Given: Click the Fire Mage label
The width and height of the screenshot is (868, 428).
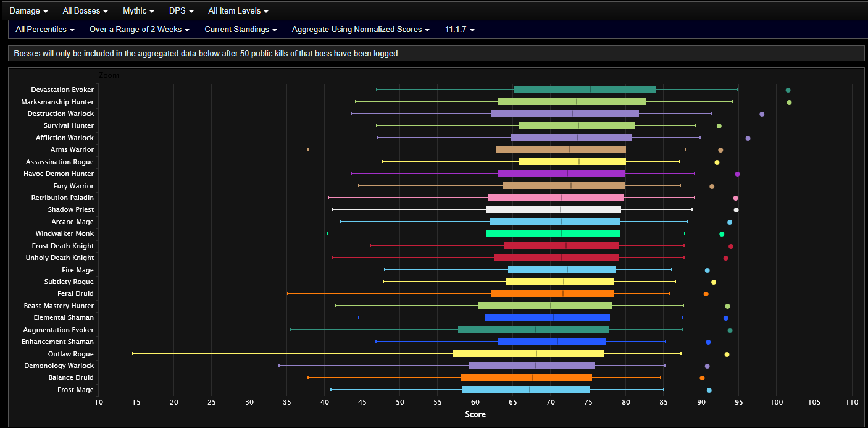Looking at the screenshot, I should pos(78,270).
